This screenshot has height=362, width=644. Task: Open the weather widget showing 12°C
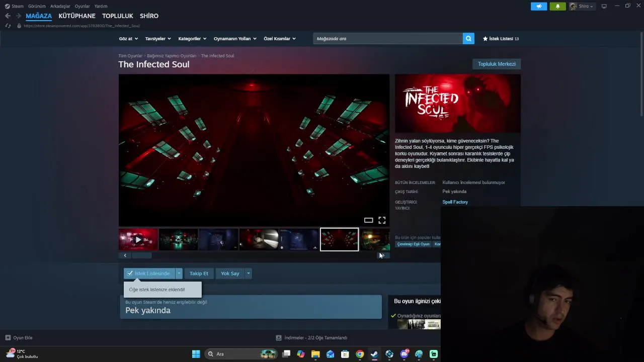pyautogui.click(x=22, y=353)
